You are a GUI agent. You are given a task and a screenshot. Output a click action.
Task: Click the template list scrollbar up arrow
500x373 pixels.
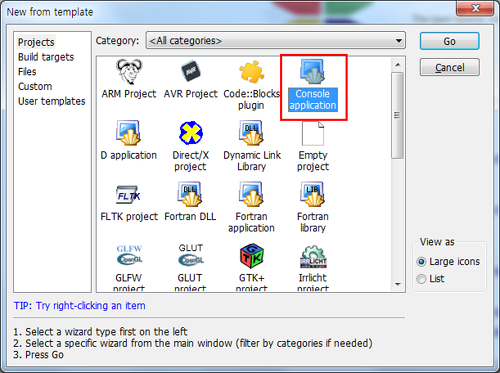(397, 64)
